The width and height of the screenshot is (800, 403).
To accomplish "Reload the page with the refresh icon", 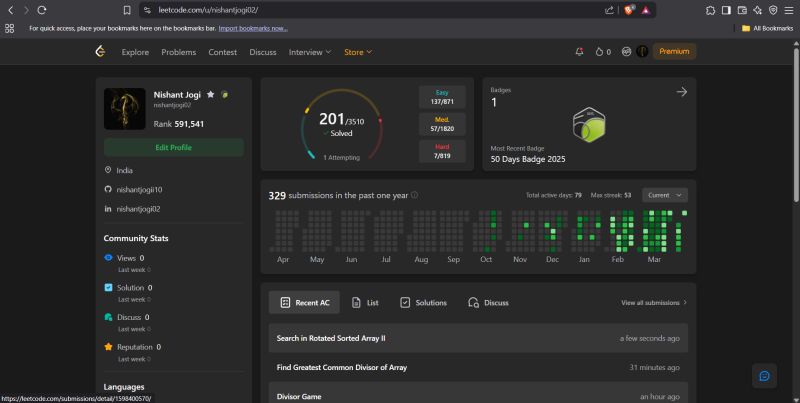I will [42, 10].
